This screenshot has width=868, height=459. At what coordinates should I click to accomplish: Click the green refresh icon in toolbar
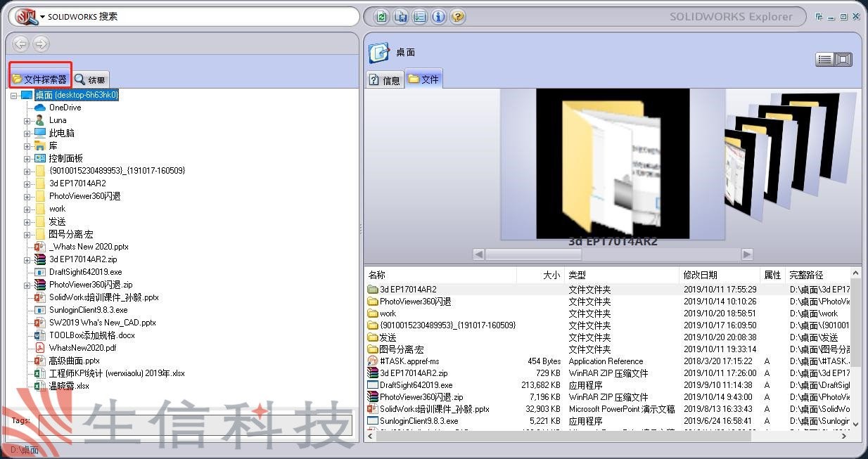[x=381, y=17]
